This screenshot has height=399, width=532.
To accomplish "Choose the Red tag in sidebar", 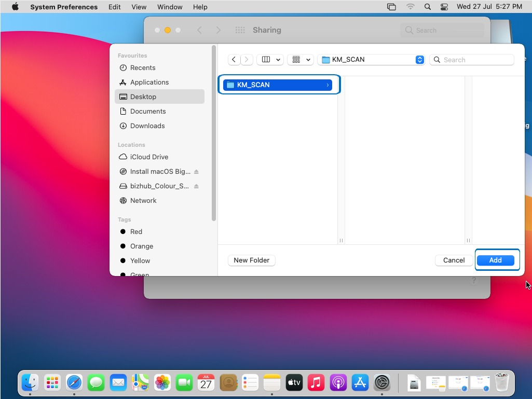I will [x=136, y=231].
